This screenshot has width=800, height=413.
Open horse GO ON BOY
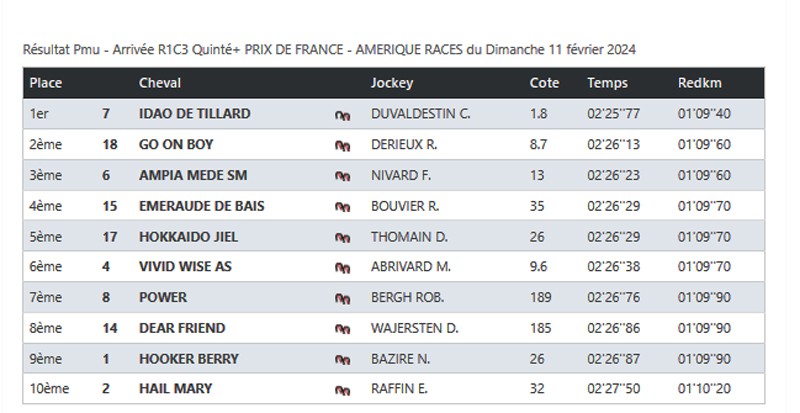point(176,145)
